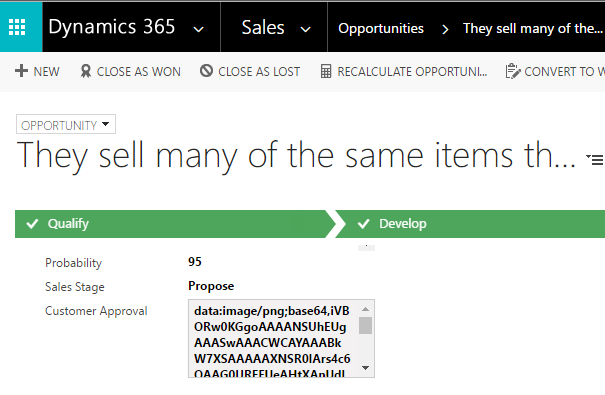Click the Close as Lost prohibited icon
This screenshot has height=395, width=605.
tap(206, 71)
